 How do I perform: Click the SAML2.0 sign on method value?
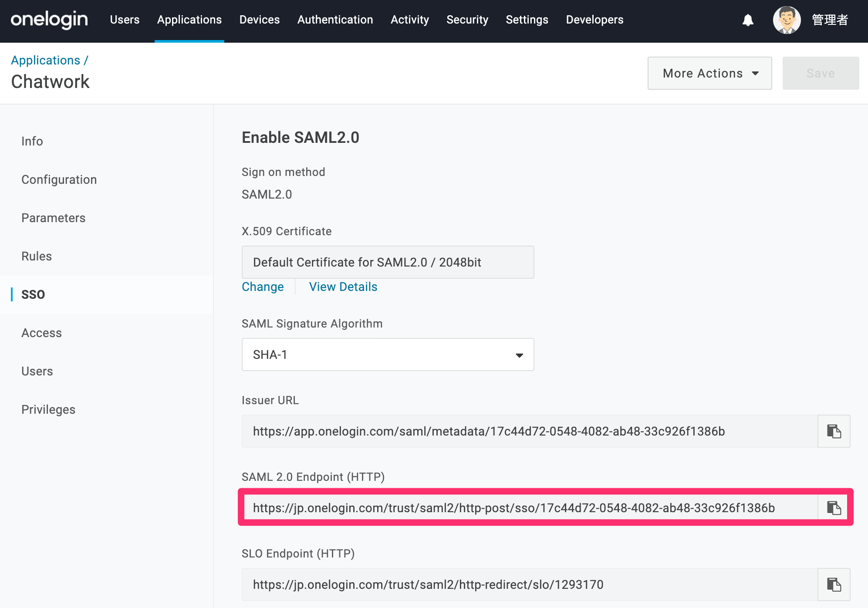point(267,194)
